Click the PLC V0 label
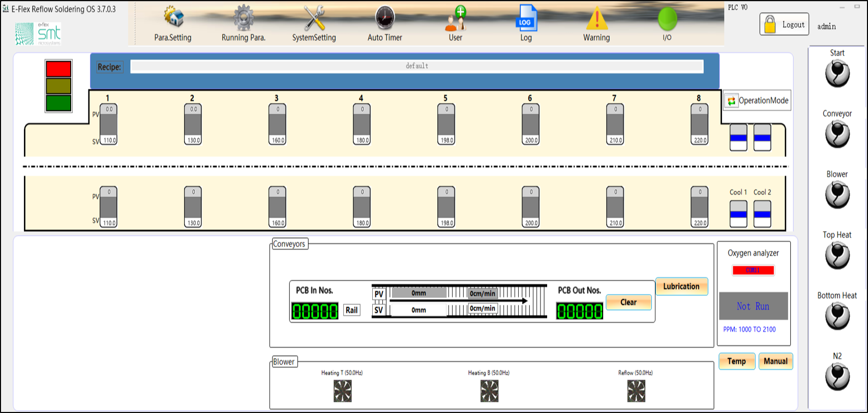 tap(737, 7)
